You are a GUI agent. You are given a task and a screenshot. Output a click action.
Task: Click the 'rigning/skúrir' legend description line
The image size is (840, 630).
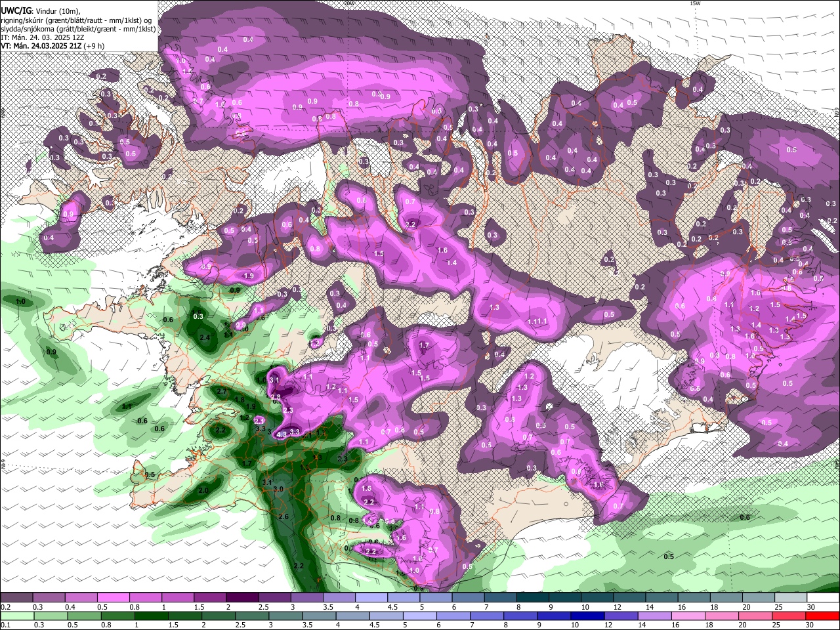point(77,20)
